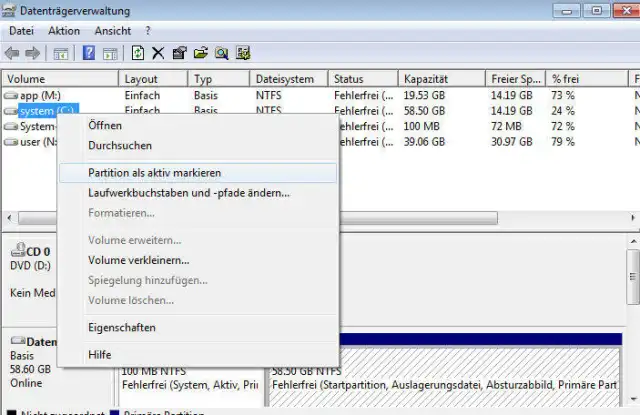The width and height of the screenshot is (640, 415).
Task: Select the user (N: volume row
Action: [x=38, y=142]
